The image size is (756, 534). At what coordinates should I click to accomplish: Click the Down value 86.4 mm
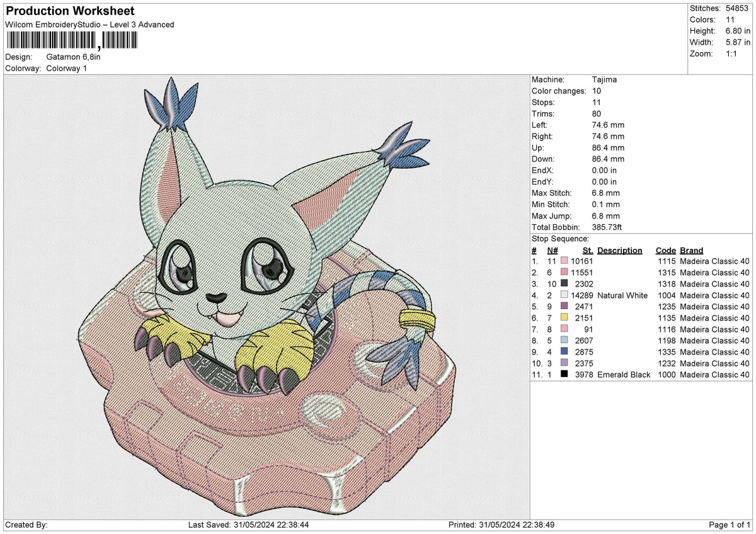(608, 159)
